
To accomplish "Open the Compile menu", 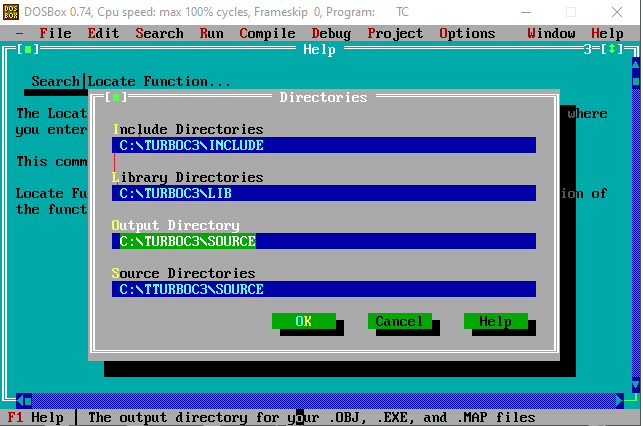I will click(x=267, y=33).
